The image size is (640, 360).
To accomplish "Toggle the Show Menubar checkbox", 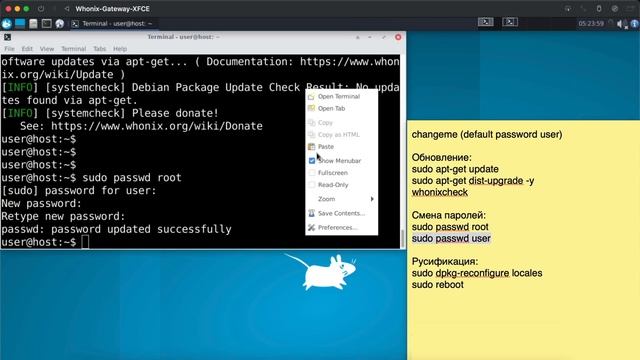I will pyautogui.click(x=312, y=161).
